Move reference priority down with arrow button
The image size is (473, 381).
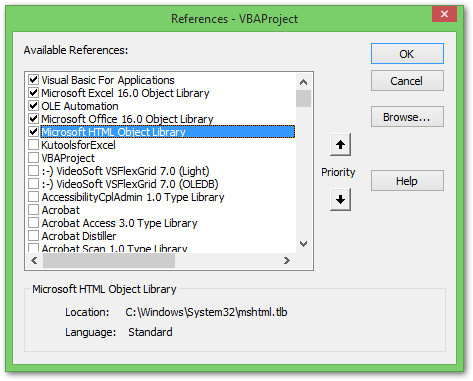(x=340, y=200)
